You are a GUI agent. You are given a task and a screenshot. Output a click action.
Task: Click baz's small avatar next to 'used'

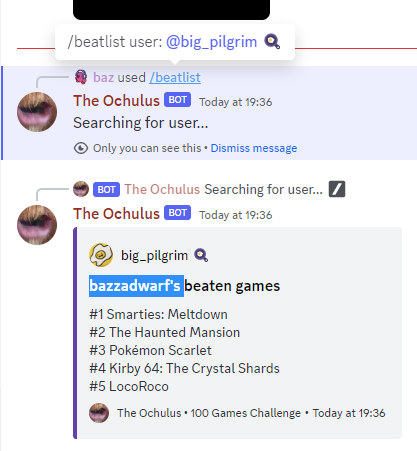point(81,77)
